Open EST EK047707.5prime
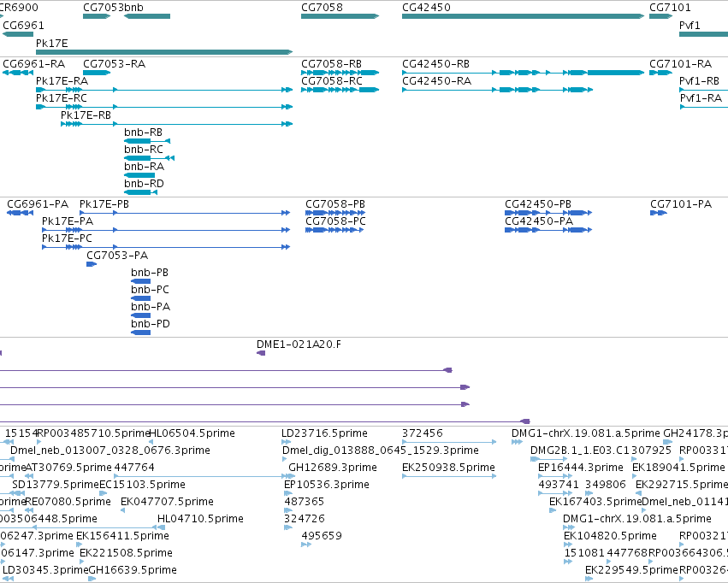The image size is (728, 583). click(x=167, y=502)
